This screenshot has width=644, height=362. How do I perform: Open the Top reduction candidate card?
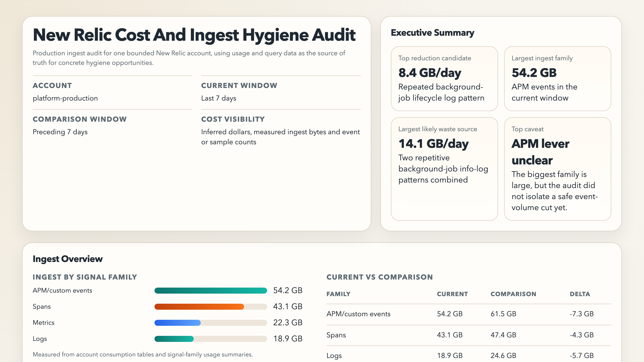click(444, 78)
